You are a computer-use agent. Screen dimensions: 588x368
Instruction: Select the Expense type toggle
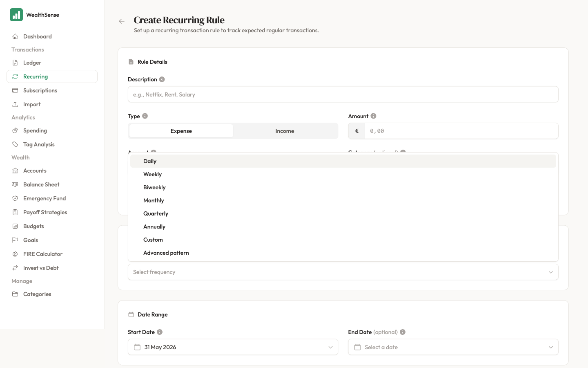[x=181, y=131]
